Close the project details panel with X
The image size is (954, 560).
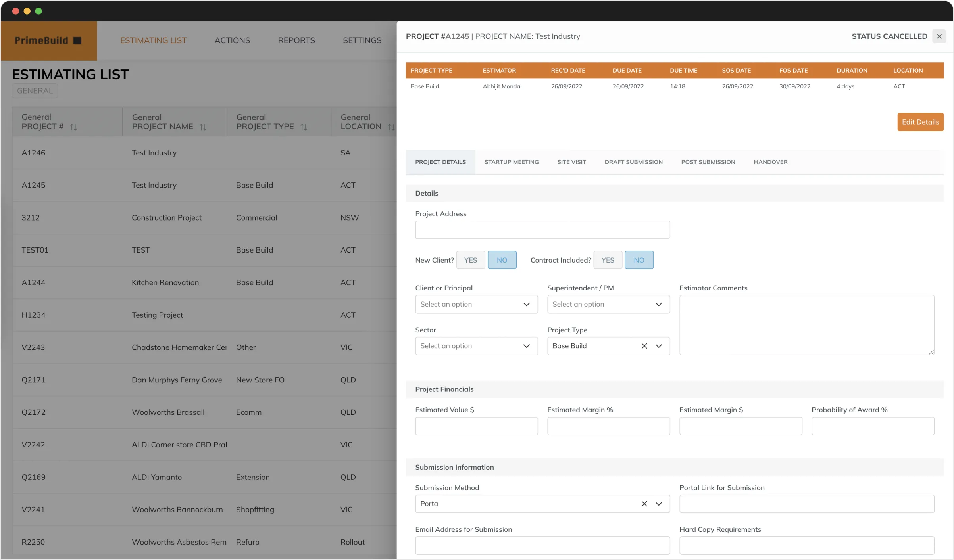pos(939,36)
